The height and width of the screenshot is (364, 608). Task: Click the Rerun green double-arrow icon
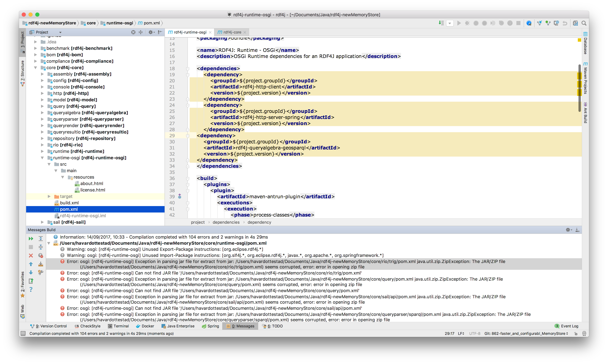(31, 238)
